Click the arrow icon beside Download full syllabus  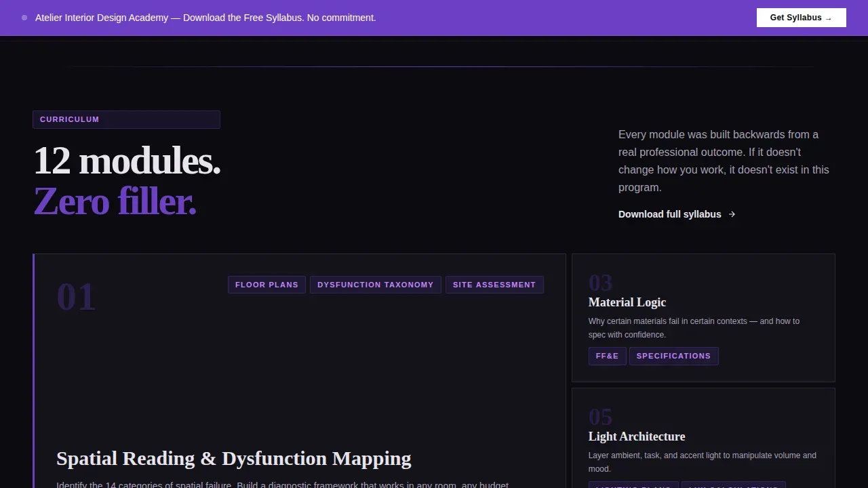point(732,214)
